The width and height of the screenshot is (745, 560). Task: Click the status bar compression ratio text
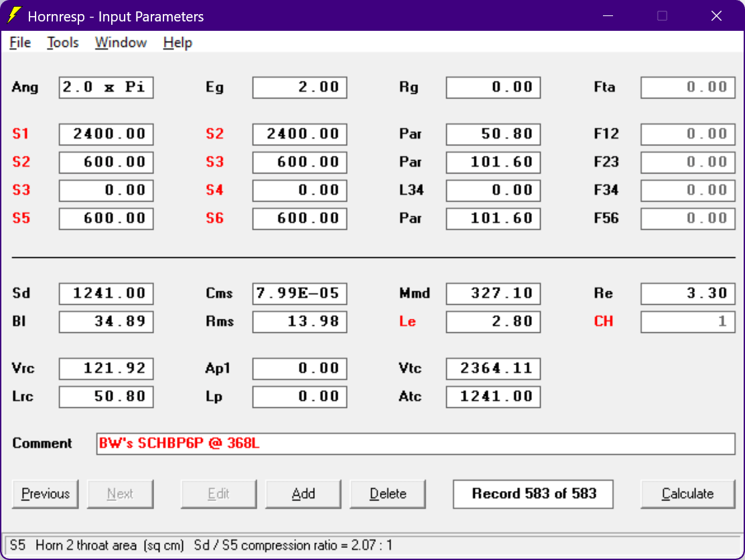[x=293, y=545]
